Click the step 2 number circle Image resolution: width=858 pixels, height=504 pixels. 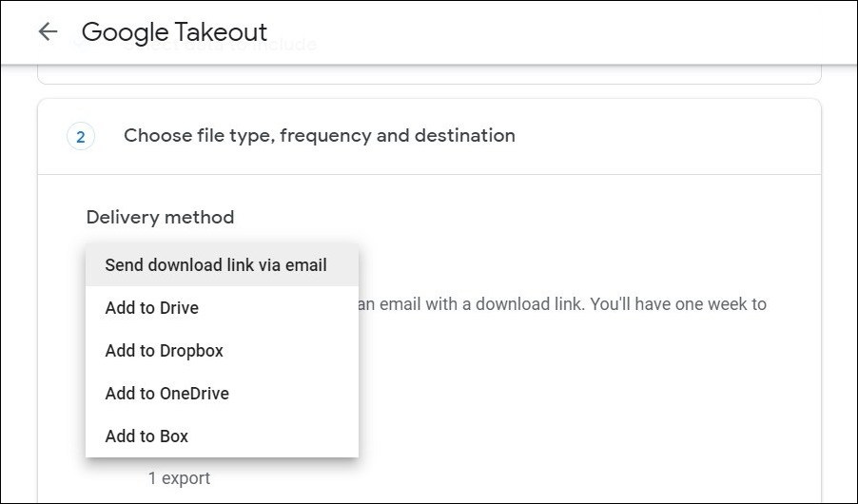pyautogui.click(x=80, y=137)
